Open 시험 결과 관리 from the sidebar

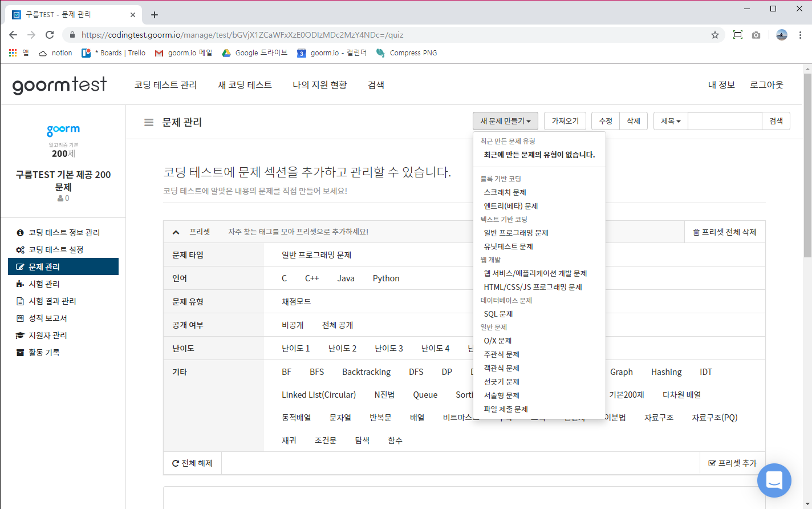point(46,301)
